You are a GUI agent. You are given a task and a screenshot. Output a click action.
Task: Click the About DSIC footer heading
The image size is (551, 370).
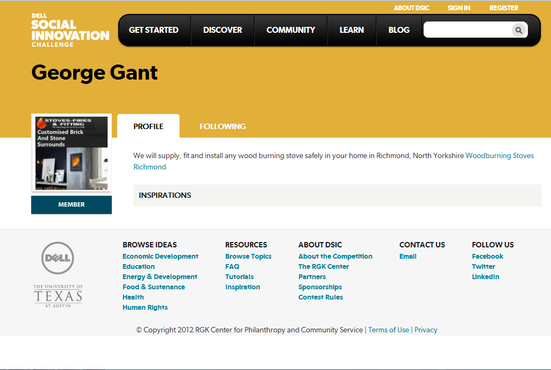[x=320, y=245]
